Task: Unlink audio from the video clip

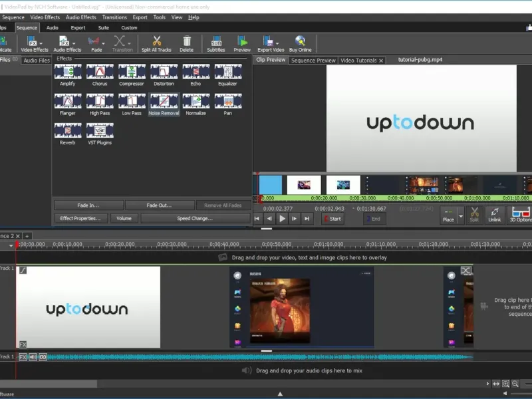Action: click(x=494, y=212)
